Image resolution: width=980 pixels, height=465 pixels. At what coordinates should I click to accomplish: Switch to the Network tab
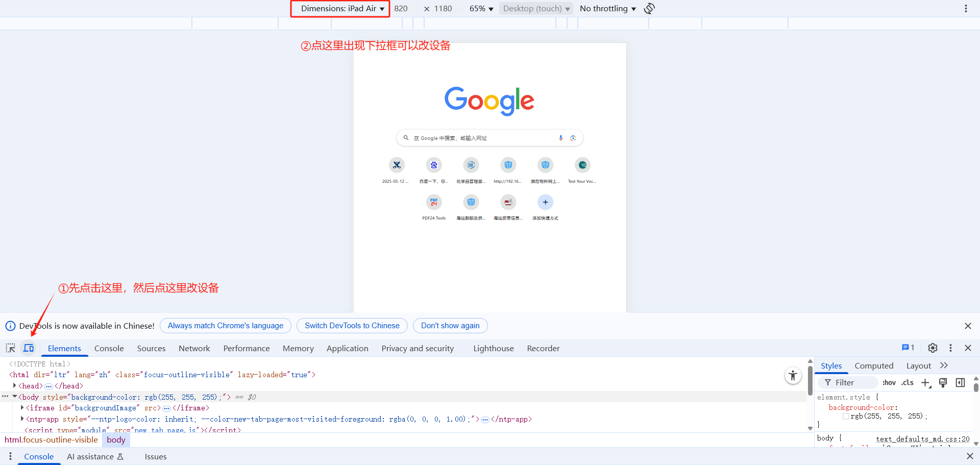pyautogui.click(x=194, y=348)
